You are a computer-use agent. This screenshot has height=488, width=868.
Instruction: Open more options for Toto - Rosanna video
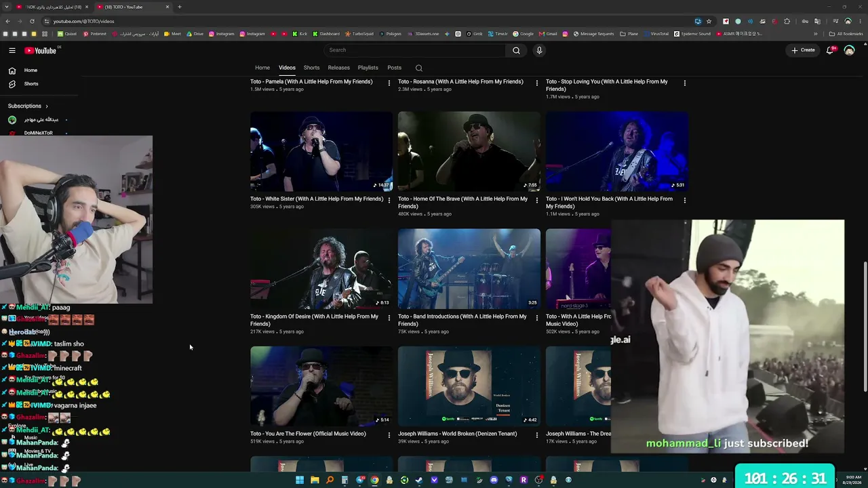(x=536, y=83)
